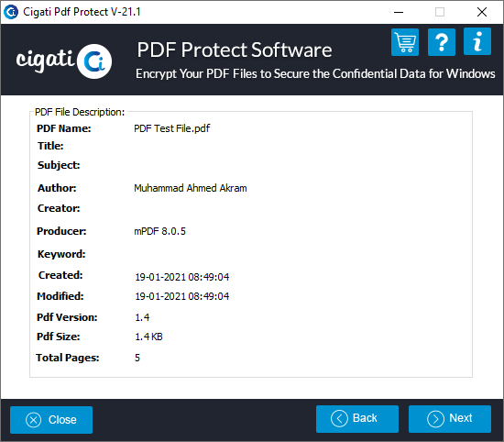Click the 'Created:' label
Screen dimensions: 504x442
click(60, 275)
